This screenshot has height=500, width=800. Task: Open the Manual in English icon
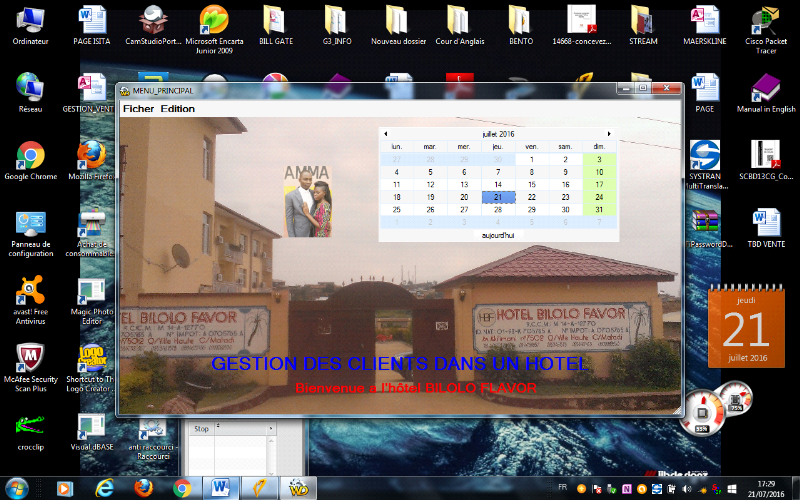pyautogui.click(x=766, y=93)
